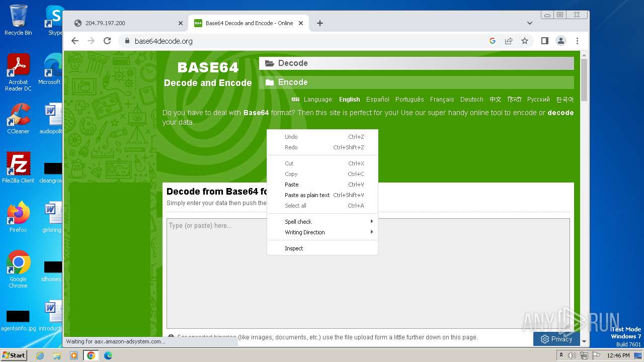Open Windows Media Player taskbar icon
The image size is (644, 362).
pos(74,355)
